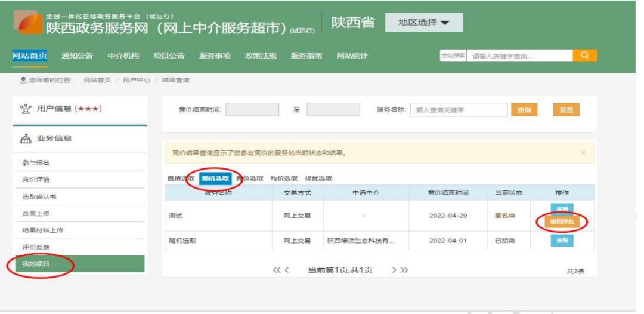Open the 网站首页 nav item
This screenshot has height=314, width=644.
tap(30, 56)
